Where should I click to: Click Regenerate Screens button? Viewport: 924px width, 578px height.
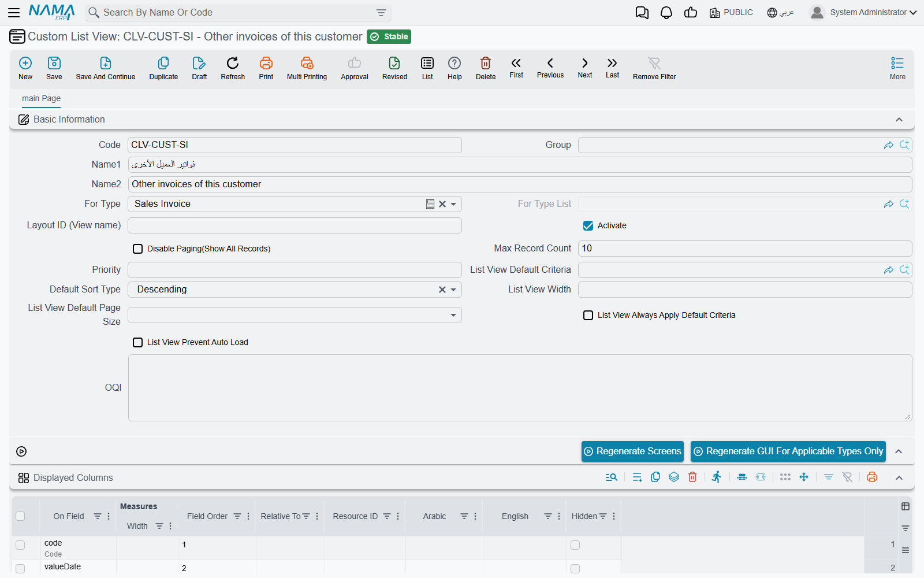coord(632,451)
